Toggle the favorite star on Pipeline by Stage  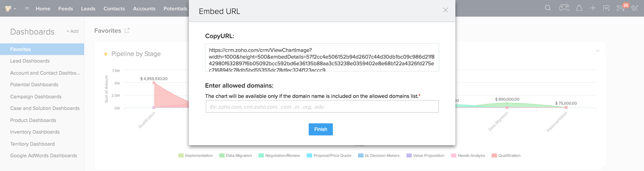pos(106,54)
